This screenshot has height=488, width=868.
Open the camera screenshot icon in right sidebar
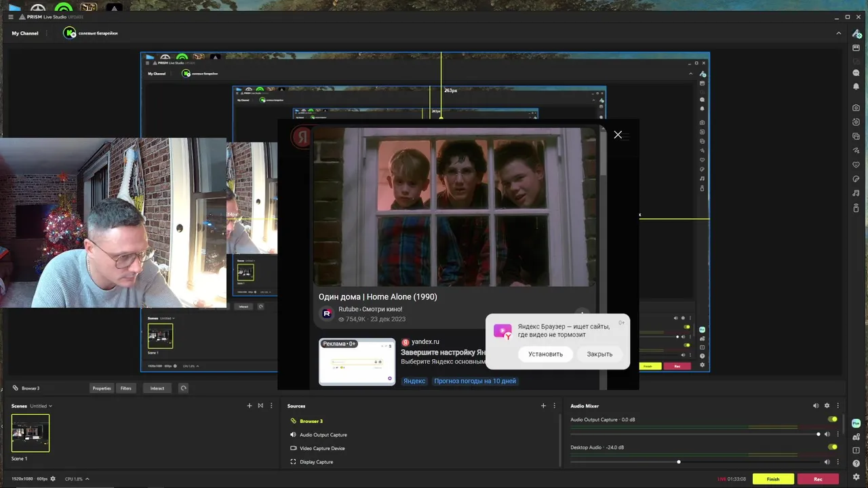[856, 108]
